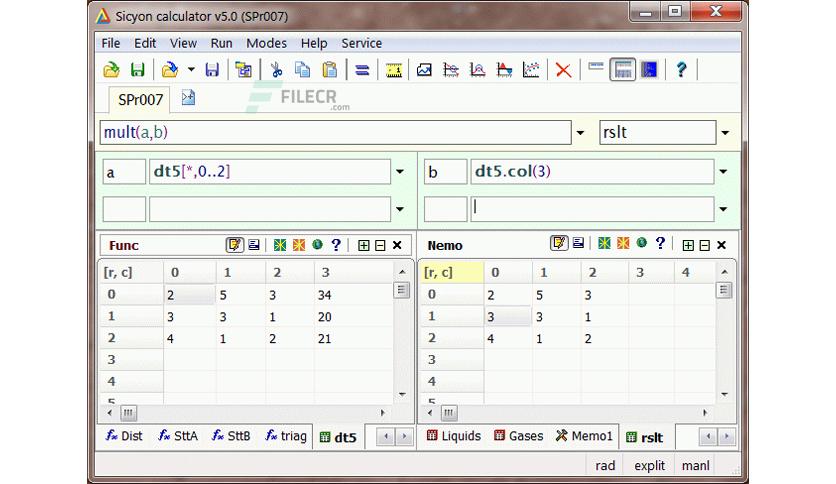Click the mult(a,b) expression field
The image size is (836, 484).
point(335,132)
